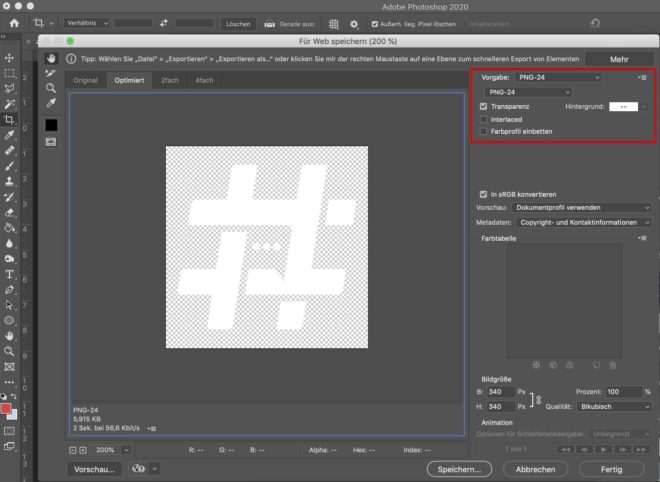Screen dimensions: 660x482
Task: Click the Hand tool in Save for Web dialog
Action: click(51, 58)
